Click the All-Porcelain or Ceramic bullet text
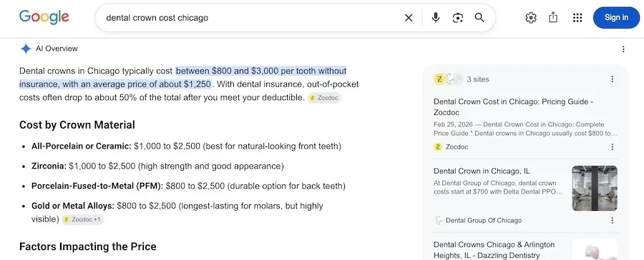The image size is (644, 260). click(186, 146)
